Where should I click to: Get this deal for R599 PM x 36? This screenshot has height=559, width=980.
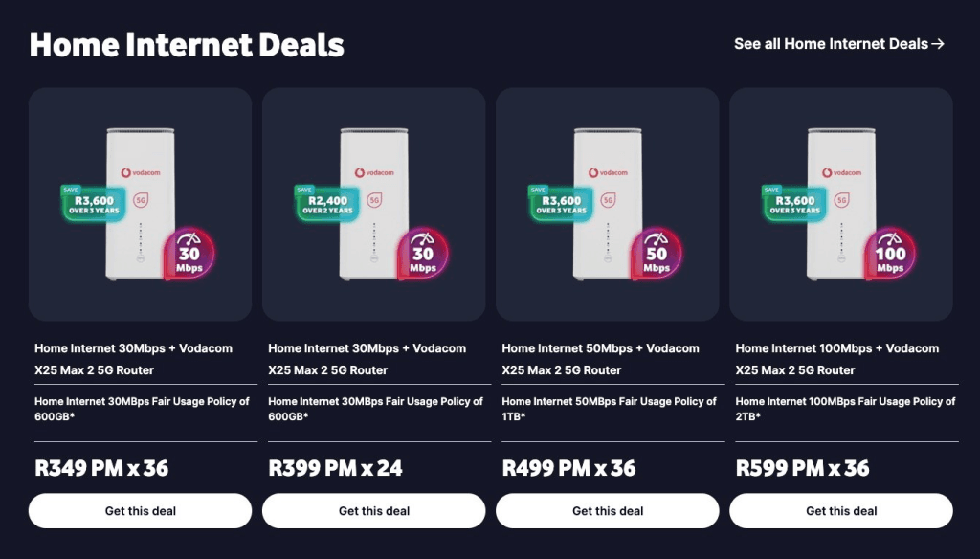point(841,511)
